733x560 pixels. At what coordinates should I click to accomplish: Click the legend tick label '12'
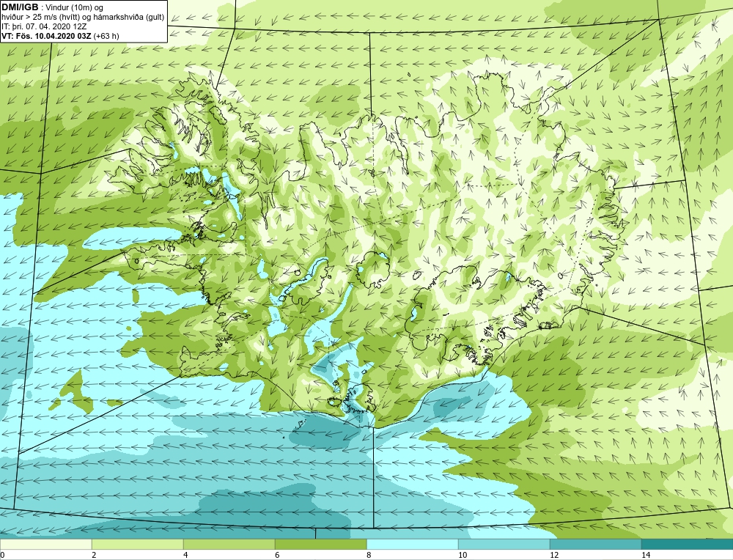coord(554,555)
